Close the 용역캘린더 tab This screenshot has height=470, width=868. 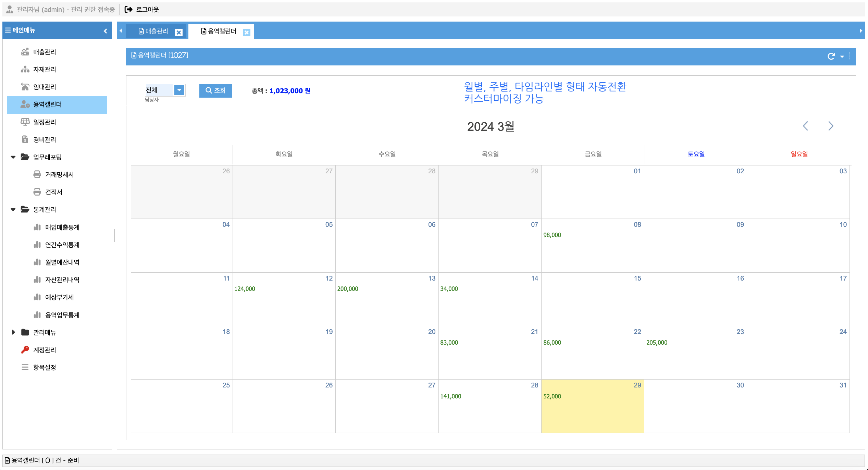246,33
